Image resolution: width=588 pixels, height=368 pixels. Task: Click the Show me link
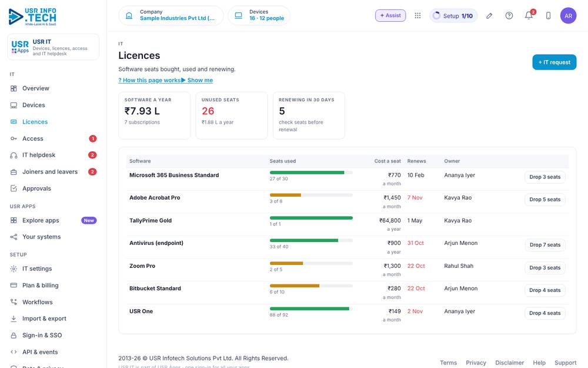click(x=197, y=80)
